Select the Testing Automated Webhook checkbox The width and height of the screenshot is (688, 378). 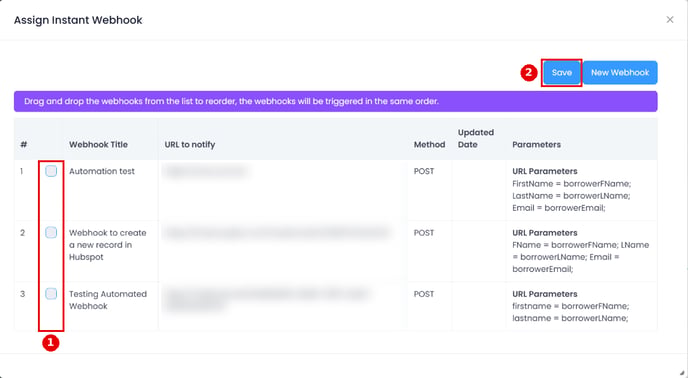[51, 294]
